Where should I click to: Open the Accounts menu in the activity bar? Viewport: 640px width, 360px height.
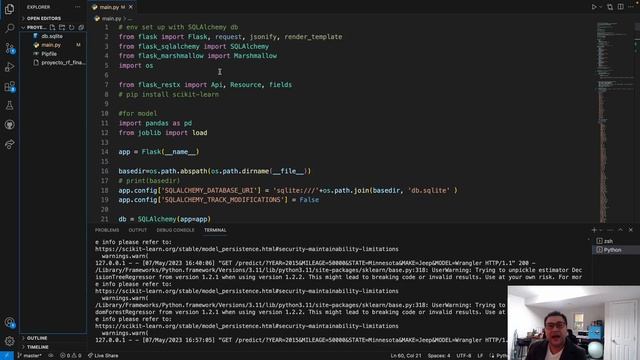click(9, 322)
